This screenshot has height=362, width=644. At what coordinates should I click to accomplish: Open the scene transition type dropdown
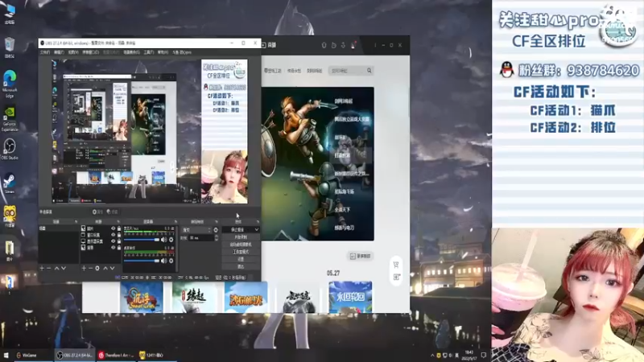[x=196, y=230]
